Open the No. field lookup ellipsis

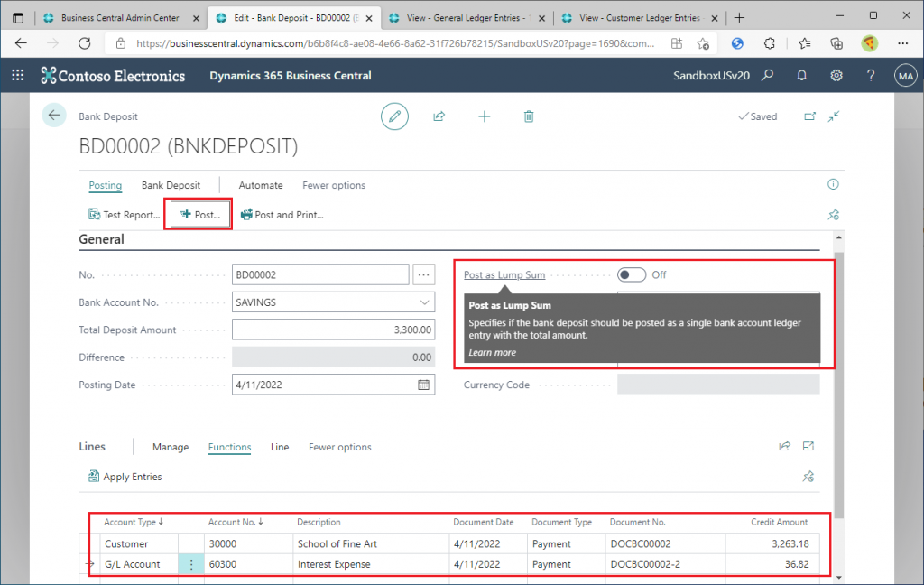coord(424,274)
